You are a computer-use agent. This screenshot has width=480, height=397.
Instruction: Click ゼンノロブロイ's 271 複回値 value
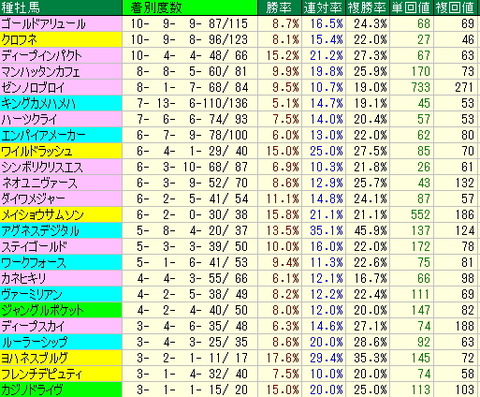point(464,88)
